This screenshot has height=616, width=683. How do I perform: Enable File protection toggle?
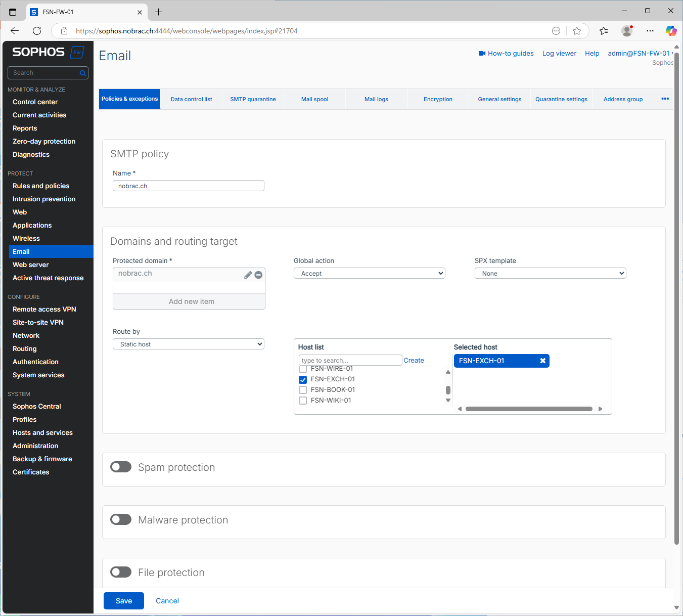pos(121,572)
